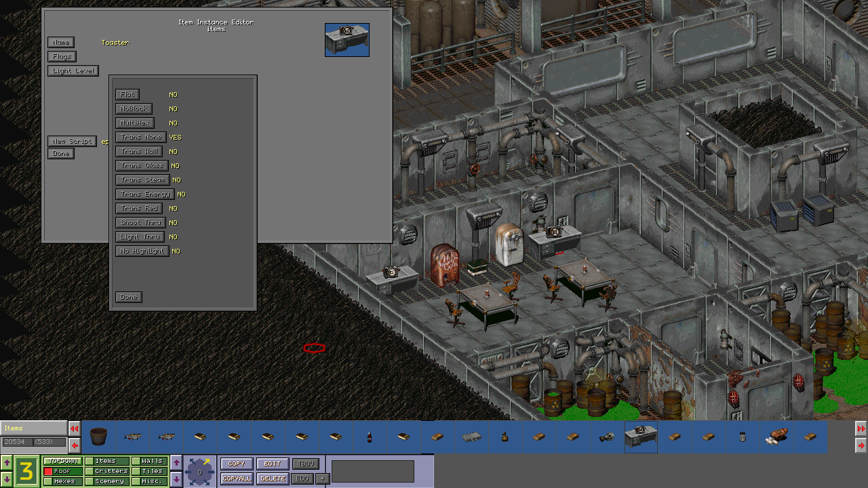Screen dimensions: 868x488
Task: Toggle the Trans Steam flag
Action: (x=142, y=180)
